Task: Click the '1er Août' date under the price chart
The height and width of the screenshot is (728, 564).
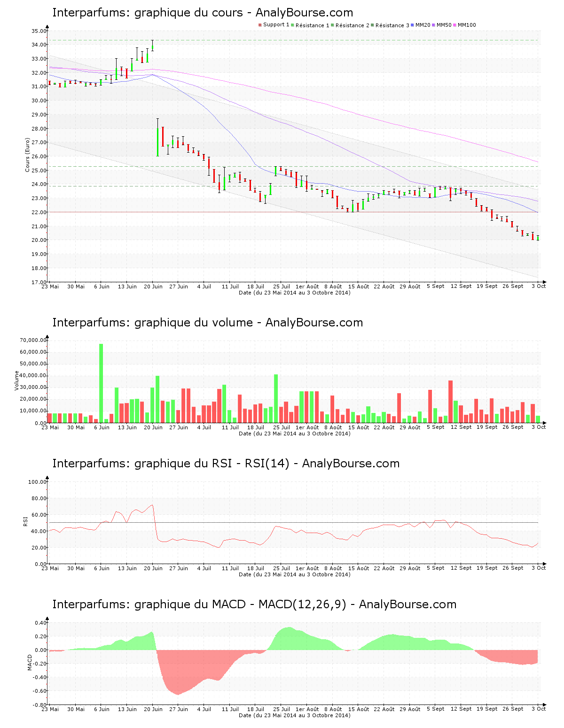Action: coord(307,287)
